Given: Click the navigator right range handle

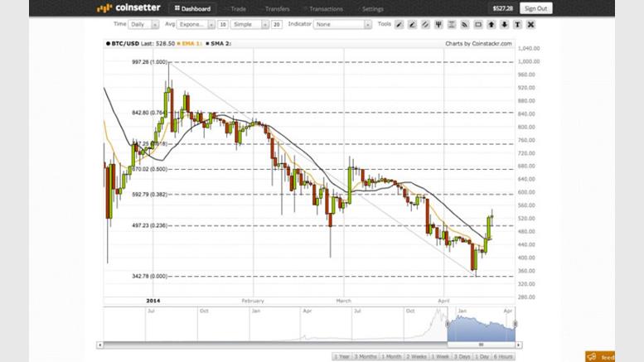Looking at the screenshot, I should [515, 324].
